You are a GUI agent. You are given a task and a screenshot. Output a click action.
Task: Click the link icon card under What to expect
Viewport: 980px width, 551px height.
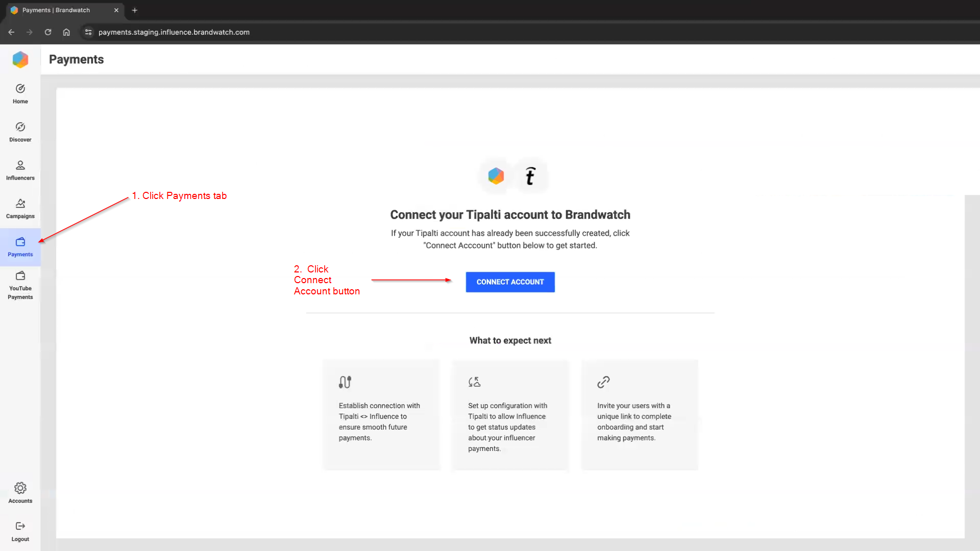[x=603, y=382]
